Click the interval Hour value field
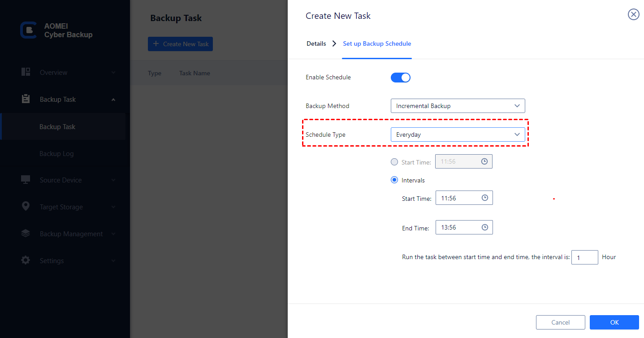The width and height of the screenshot is (644, 338). [x=584, y=257]
